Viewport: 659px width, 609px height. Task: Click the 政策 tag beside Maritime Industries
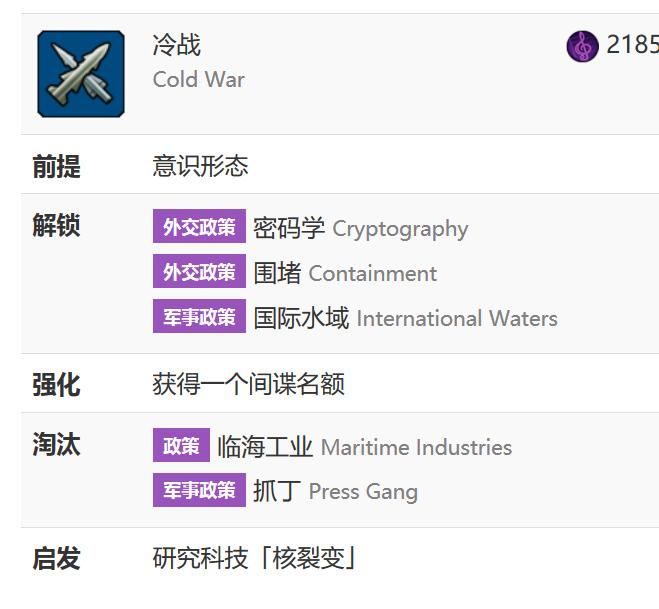pos(181,445)
